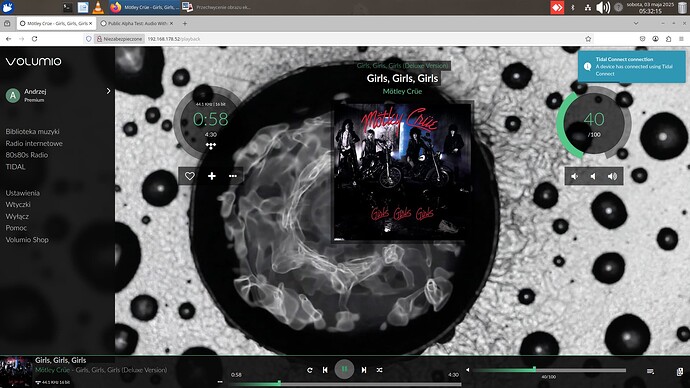Add current track to playlist using plus icon
The height and width of the screenshot is (388, 690).
212,176
